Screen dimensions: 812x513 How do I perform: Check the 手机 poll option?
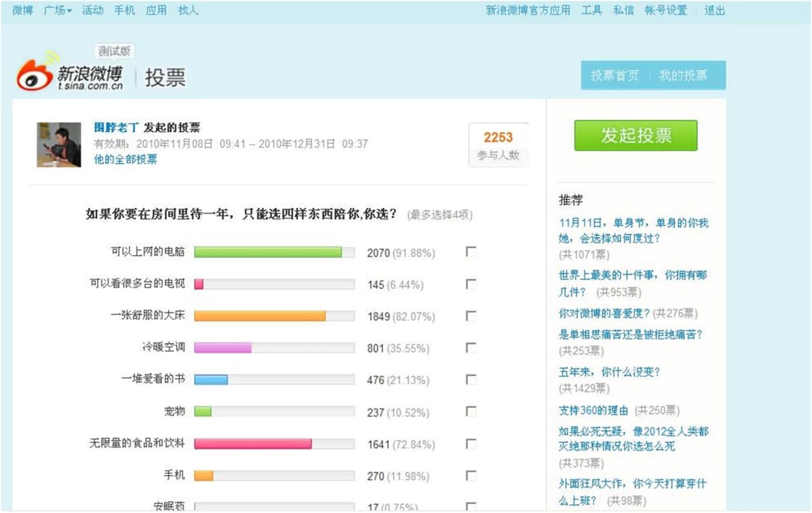(x=471, y=476)
